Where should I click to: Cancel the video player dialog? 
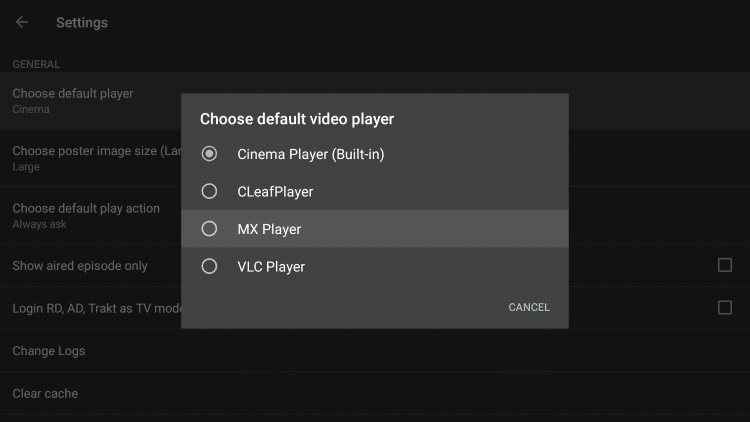529,307
